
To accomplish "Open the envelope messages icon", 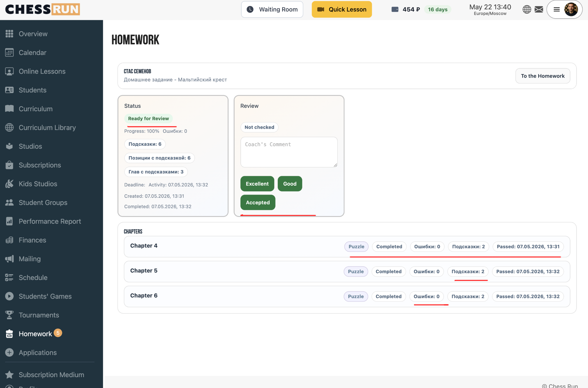I will pos(539,10).
